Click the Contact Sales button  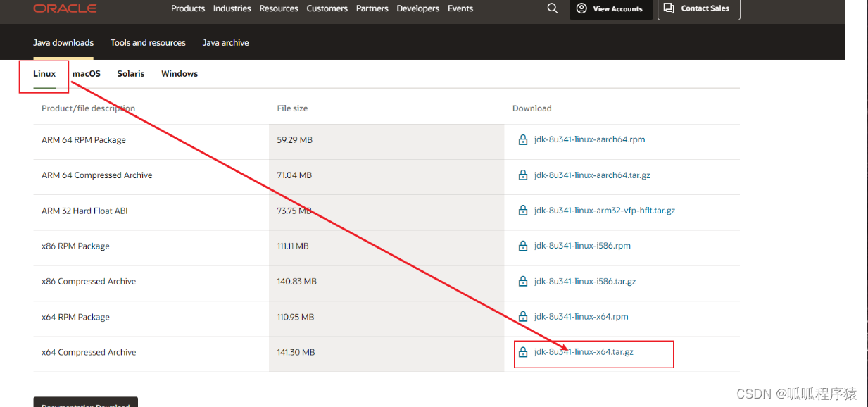tap(699, 8)
